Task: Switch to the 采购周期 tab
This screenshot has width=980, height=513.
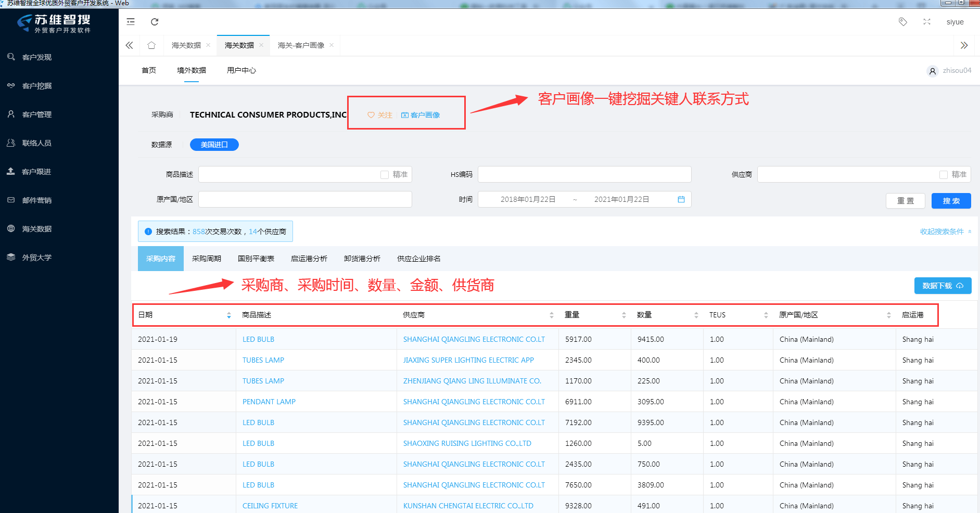Action: click(207, 259)
